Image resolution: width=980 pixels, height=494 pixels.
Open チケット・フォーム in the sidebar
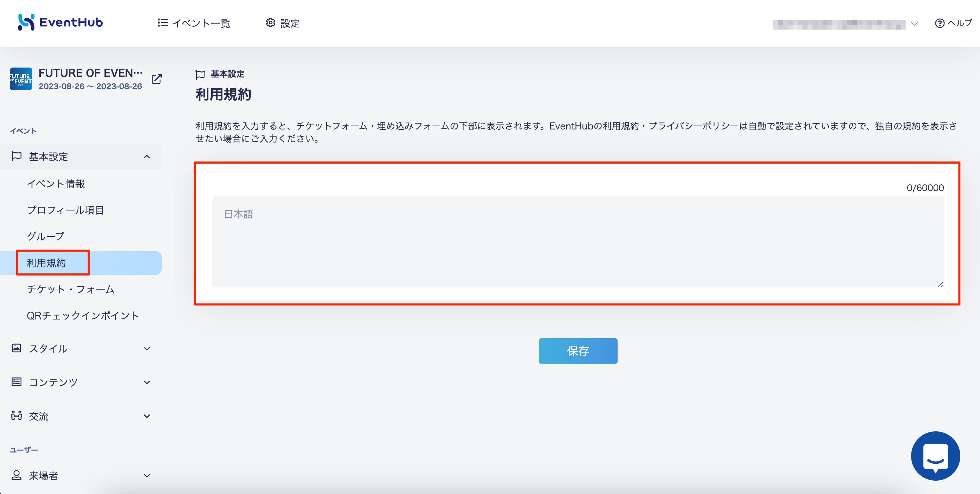pos(71,289)
